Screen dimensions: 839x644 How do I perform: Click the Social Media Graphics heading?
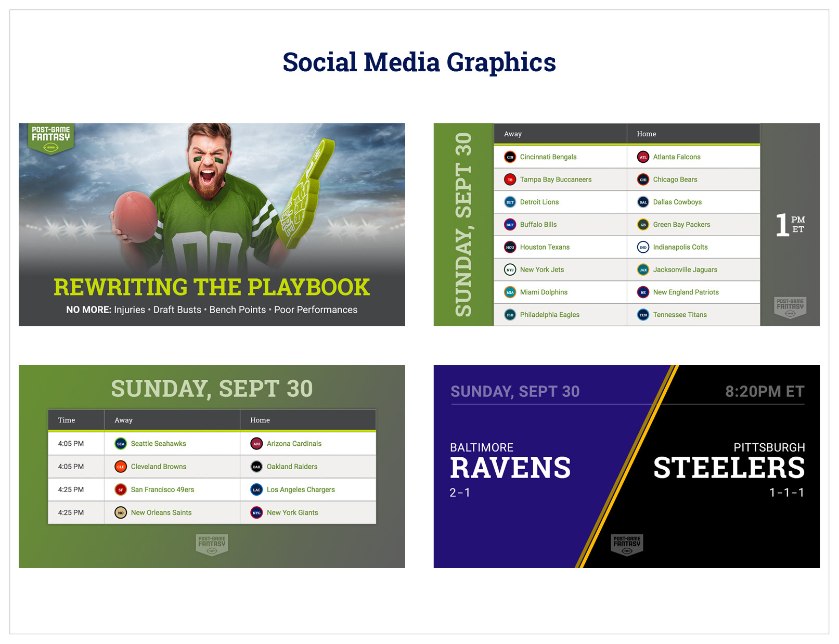tap(419, 62)
